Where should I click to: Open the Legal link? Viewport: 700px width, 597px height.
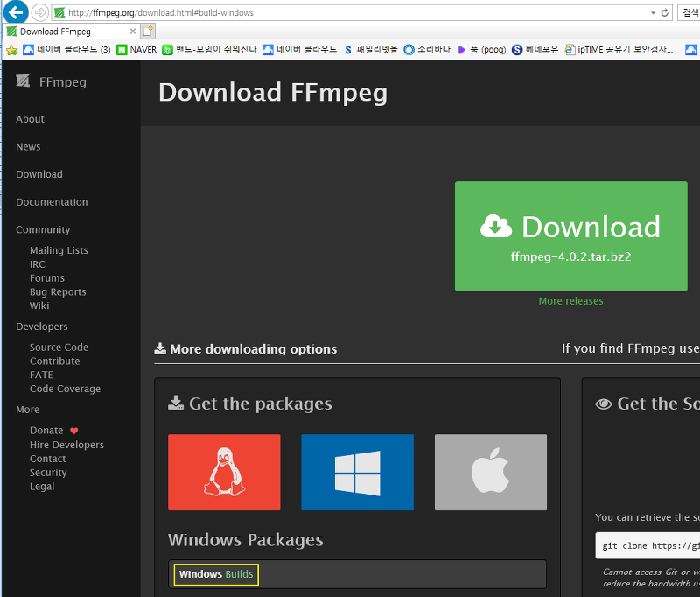(x=42, y=486)
